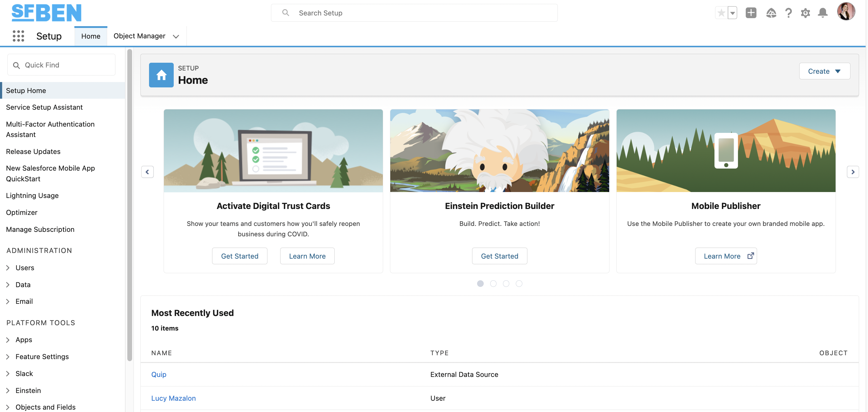
Task: Click the favorites star icon
Action: (721, 13)
